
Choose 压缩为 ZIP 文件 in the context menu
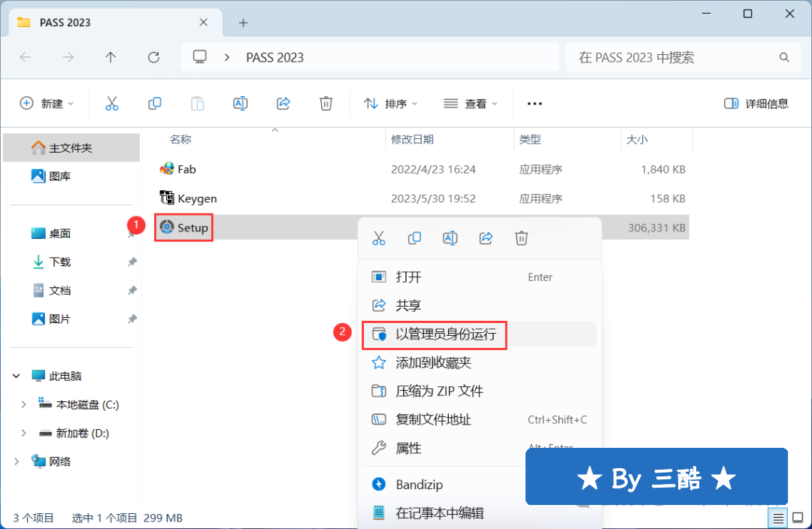[x=479, y=391]
